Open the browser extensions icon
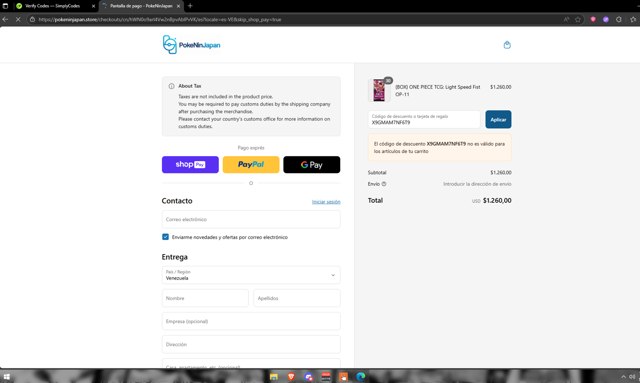The height and width of the screenshot is (383, 640). 619,19
